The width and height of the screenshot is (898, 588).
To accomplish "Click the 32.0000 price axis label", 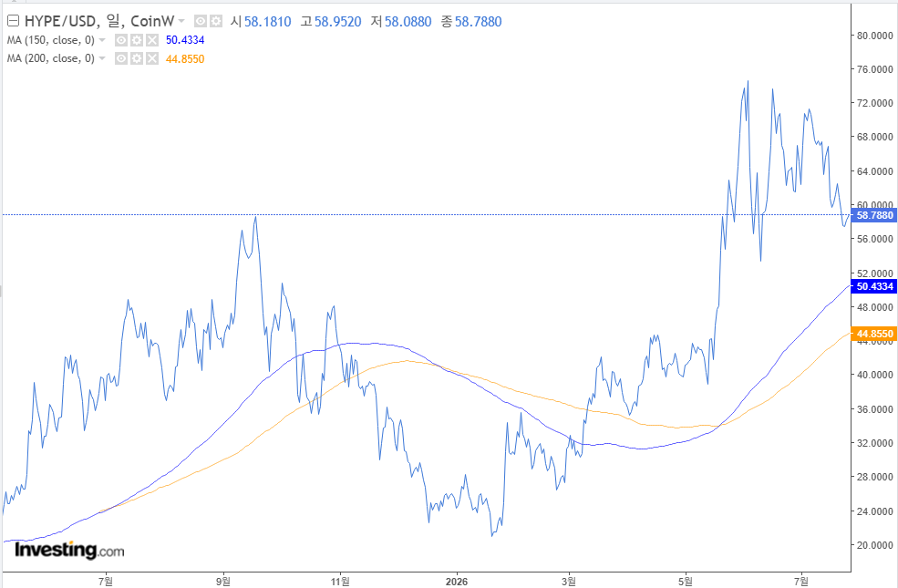I will [x=874, y=443].
